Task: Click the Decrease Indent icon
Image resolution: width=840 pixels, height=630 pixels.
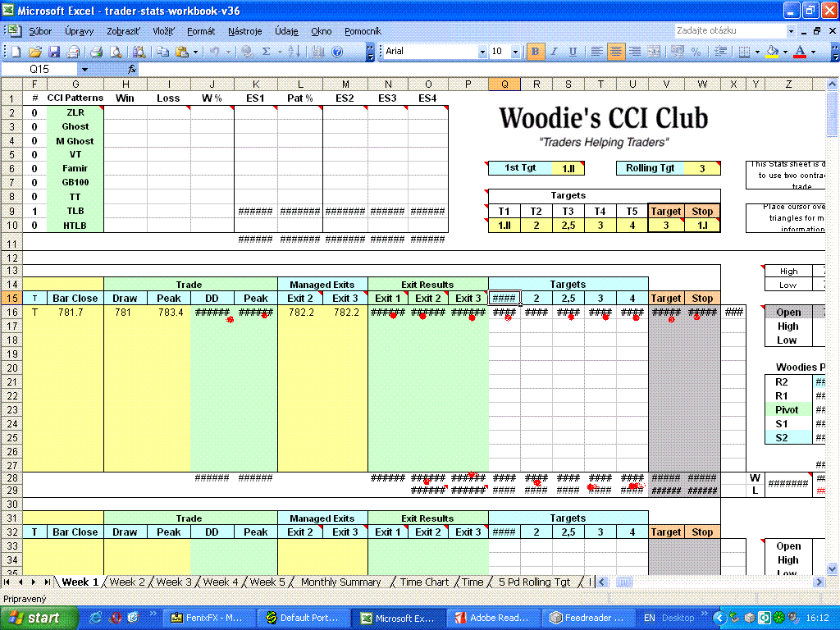Action: (721, 52)
